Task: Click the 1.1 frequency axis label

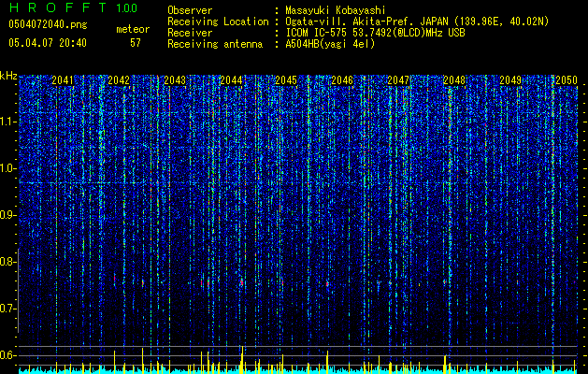Action: tap(7, 122)
